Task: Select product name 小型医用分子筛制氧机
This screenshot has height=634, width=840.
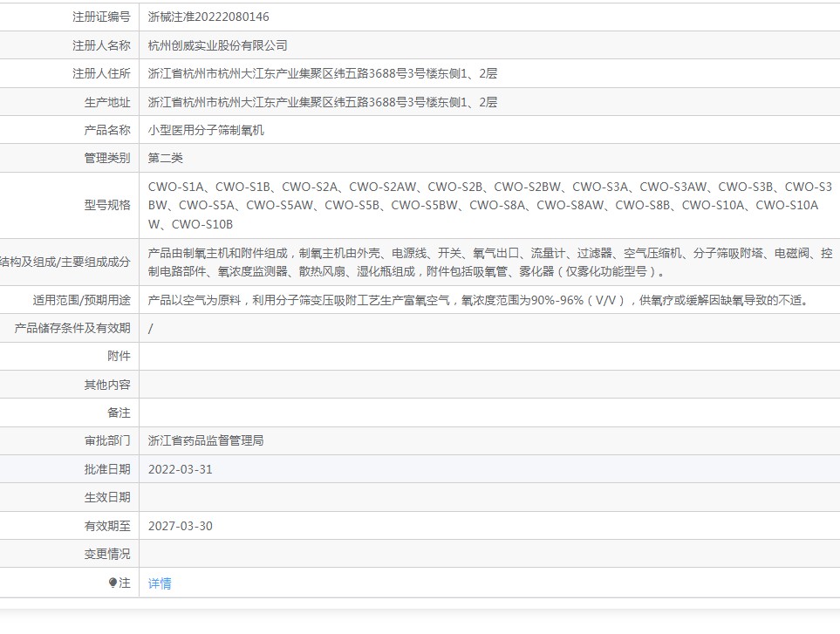Action: tap(206, 130)
